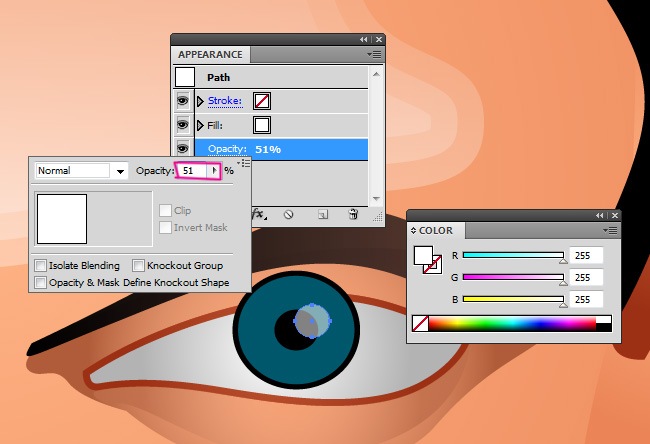Open the Transparency panel flyout menu

tap(244, 163)
